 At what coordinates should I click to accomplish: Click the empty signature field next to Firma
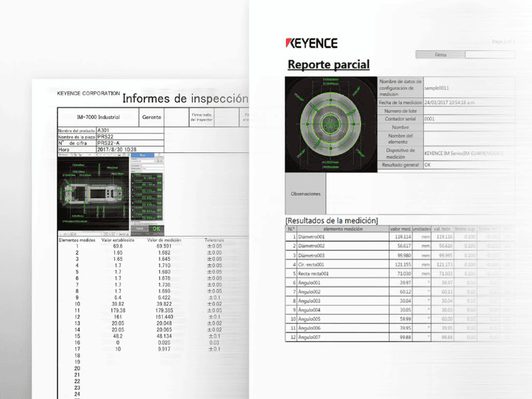pyautogui.click(x=490, y=55)
